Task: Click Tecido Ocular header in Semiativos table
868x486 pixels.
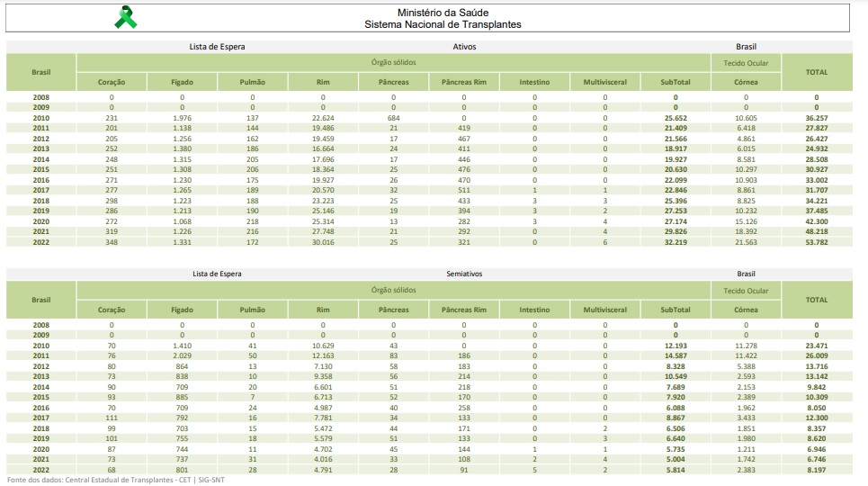Action: click(x=746, y=291)
